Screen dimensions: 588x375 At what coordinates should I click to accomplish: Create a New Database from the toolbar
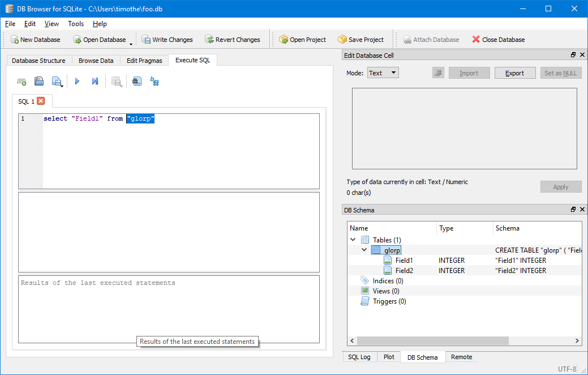tap(35, 39)
